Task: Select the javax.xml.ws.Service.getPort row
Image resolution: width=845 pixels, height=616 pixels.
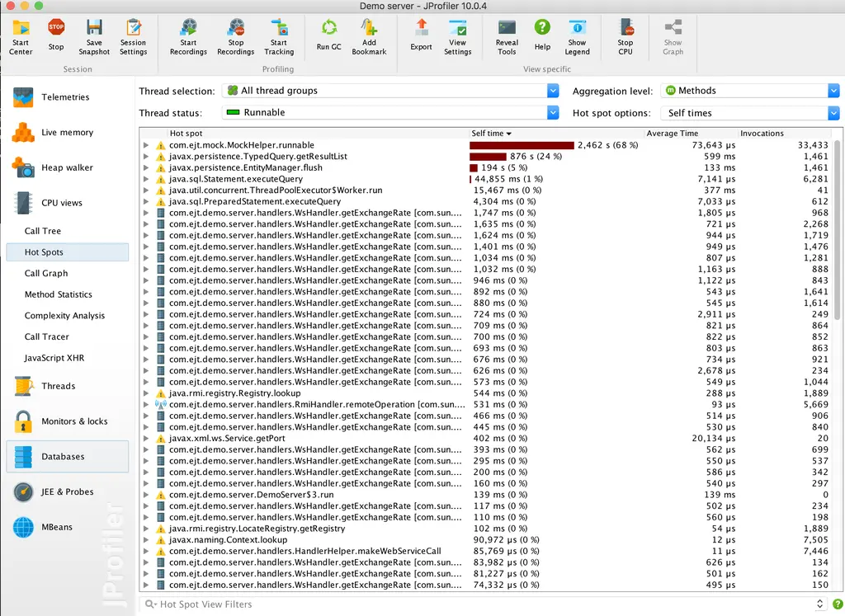Action: coord(486,439)
